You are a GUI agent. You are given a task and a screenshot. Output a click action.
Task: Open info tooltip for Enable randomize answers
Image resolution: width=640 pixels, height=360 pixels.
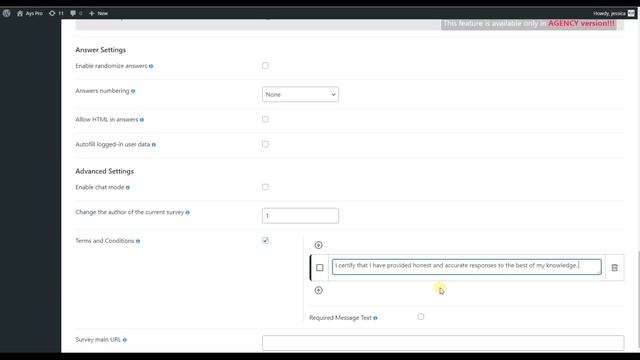pyautogui.click(x=151, y=67)
